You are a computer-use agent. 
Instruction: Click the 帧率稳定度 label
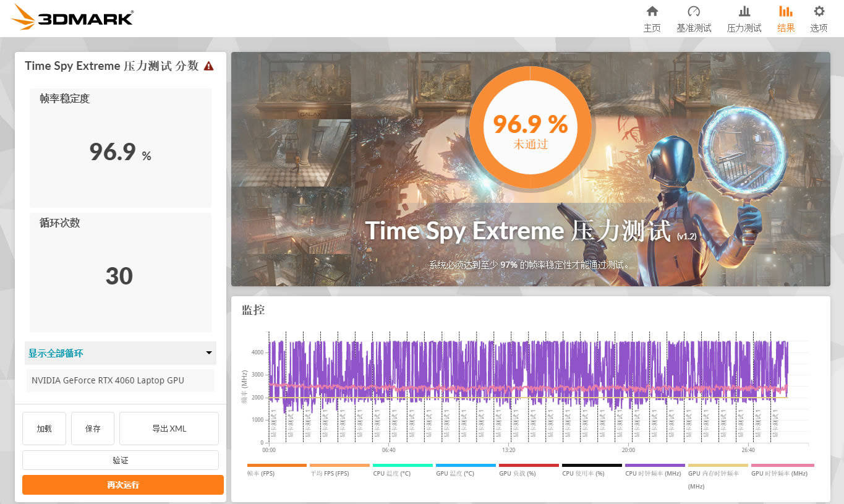[65, 99]
